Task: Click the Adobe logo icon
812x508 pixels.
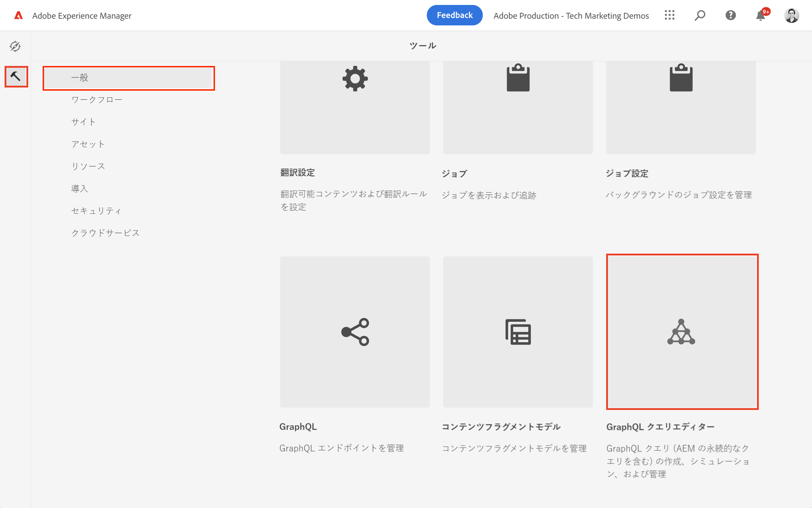Action: 18,16
